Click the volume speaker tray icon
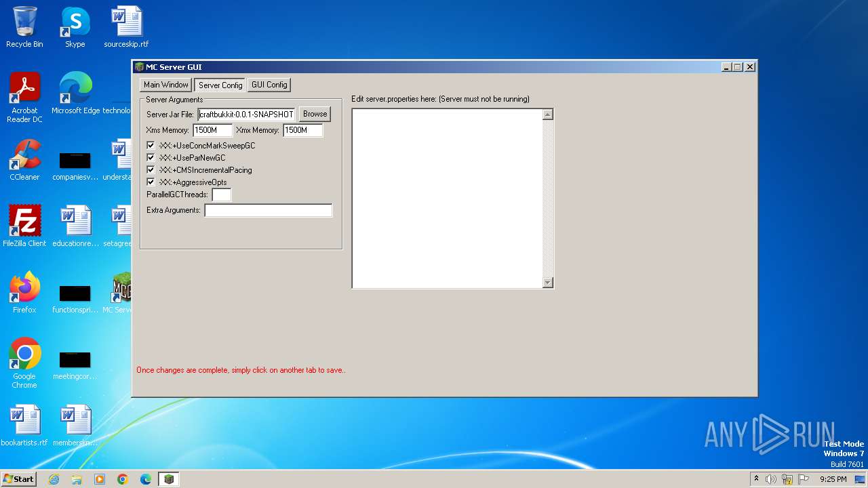This screenshot has height=488, width=868. coord(771,479)
